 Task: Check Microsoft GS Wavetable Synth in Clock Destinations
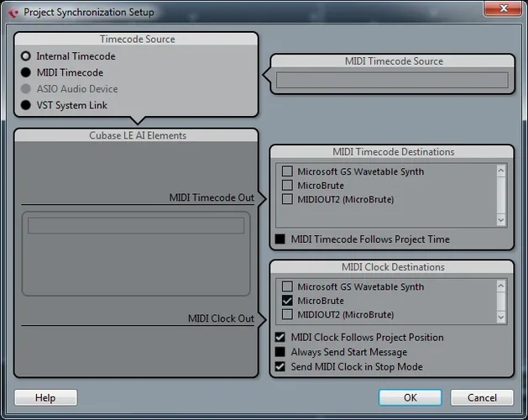click(x=287, y=286)
